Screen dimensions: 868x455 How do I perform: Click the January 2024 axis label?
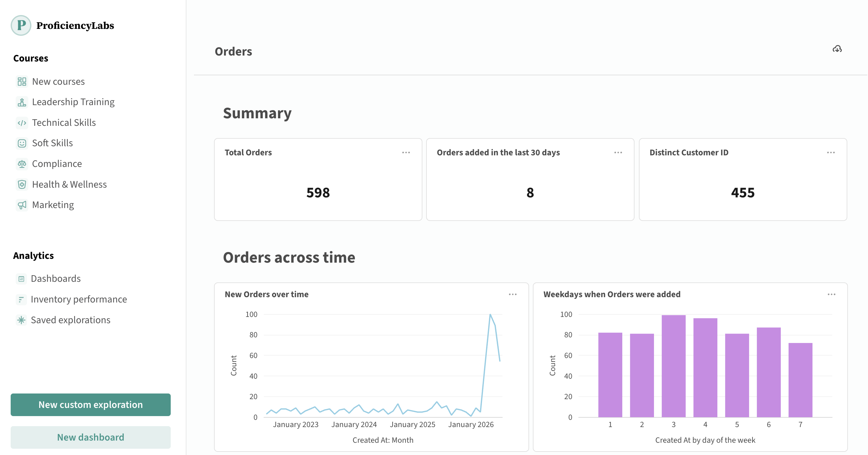[x=354, y=425]
